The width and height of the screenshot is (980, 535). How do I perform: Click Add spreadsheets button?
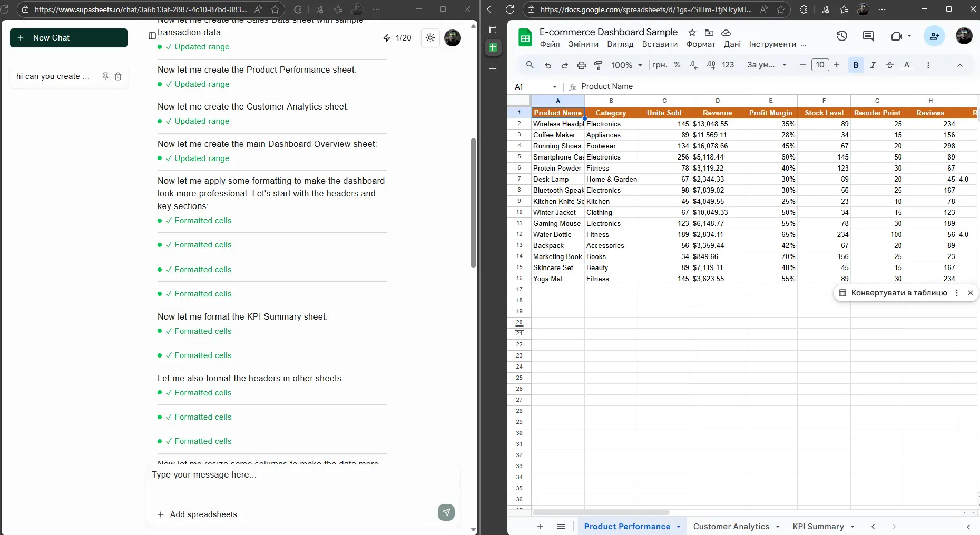tap(198, 514)
